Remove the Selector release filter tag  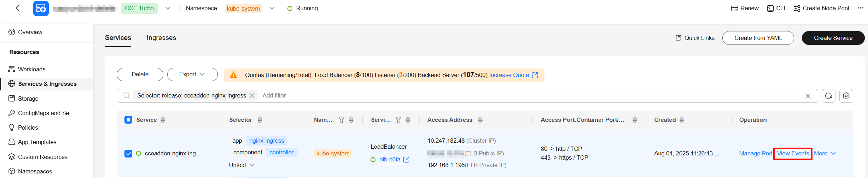click(x=252, y=96)
